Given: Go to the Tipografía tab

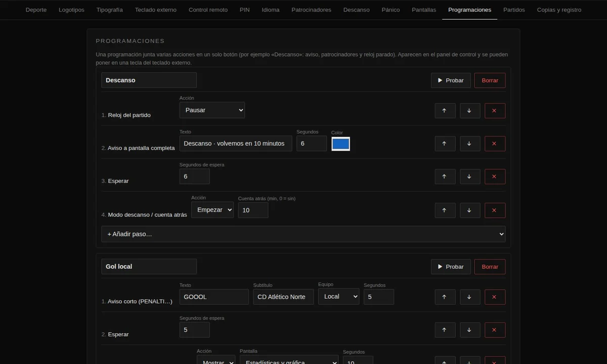Looking at the screenshot, I should tap(110, 10).
